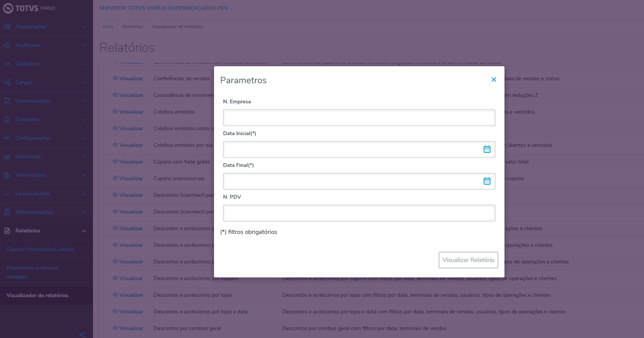Click the TOTVS logo icon
Image resolution: width=644 pixels, height=338 pixels.
click(x=8, y=8)
